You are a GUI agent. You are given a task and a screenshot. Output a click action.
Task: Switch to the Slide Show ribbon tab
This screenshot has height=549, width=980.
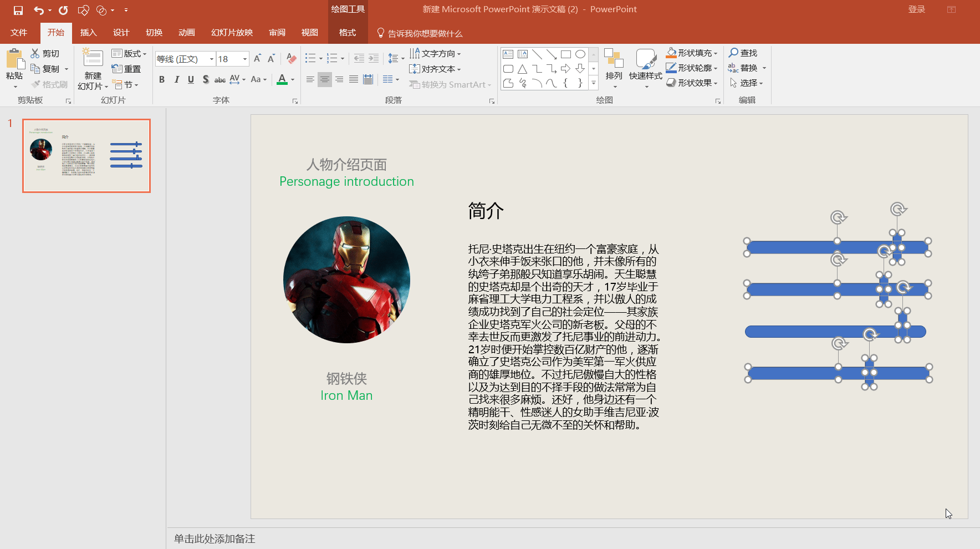[232, 33]
